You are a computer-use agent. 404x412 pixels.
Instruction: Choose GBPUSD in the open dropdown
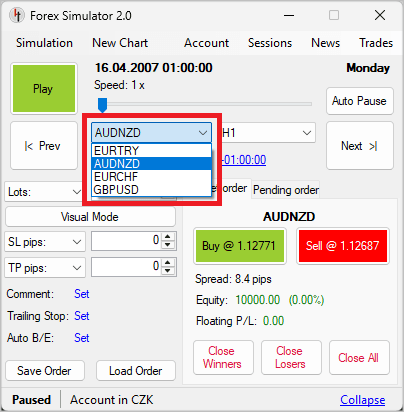pos(152,190)
